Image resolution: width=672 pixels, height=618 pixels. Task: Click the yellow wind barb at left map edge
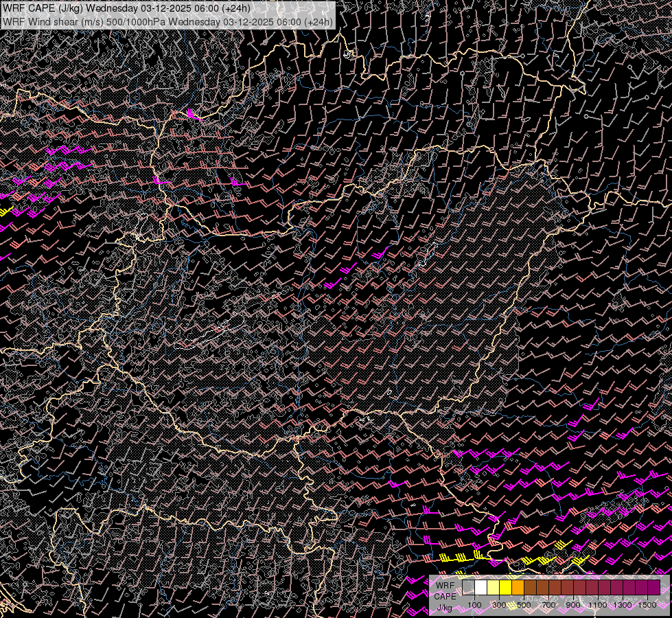pos(5,212)
